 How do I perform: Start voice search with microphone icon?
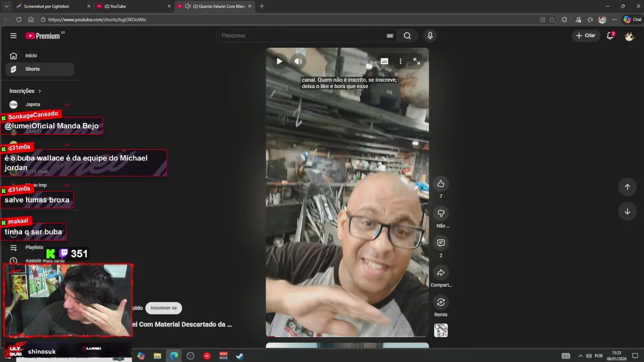click(x=430, y=36)
